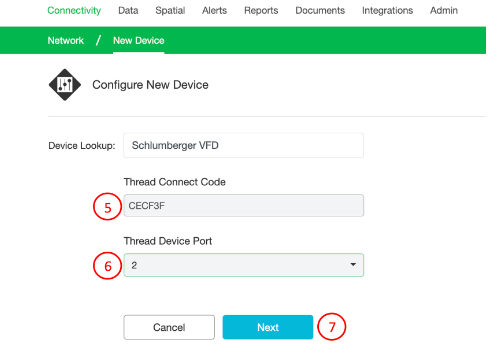Focus the Device Lookup field
The image size is (498, 362).
pyautogui.click(x=243, y=145)
